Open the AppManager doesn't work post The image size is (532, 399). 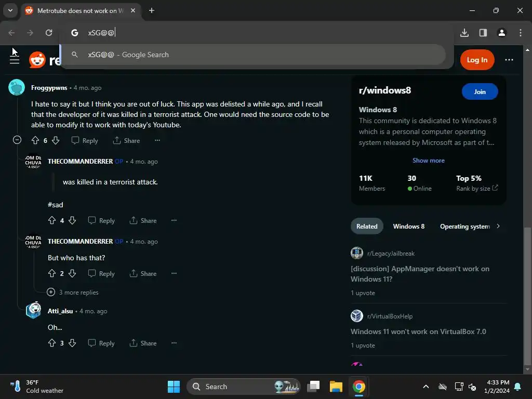coord(420,274)
